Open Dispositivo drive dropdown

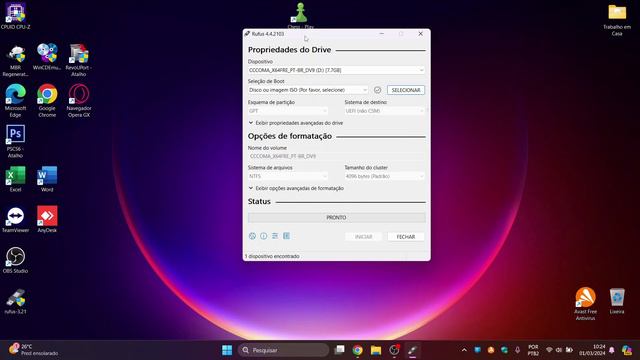336,70
